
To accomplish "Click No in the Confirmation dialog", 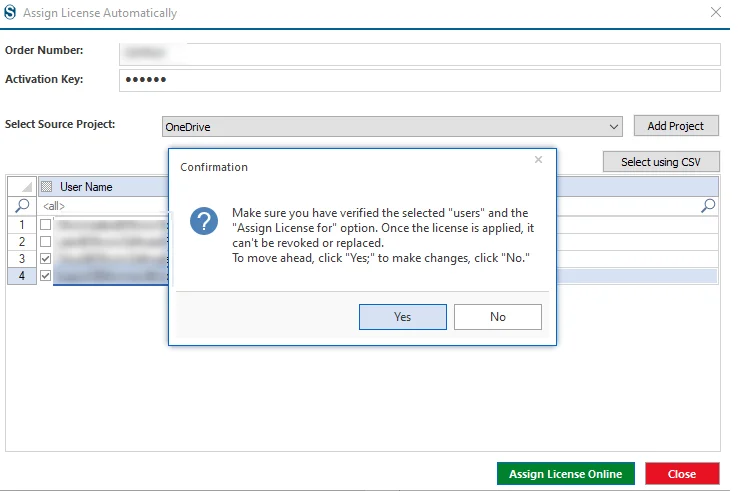I will 498,317.
